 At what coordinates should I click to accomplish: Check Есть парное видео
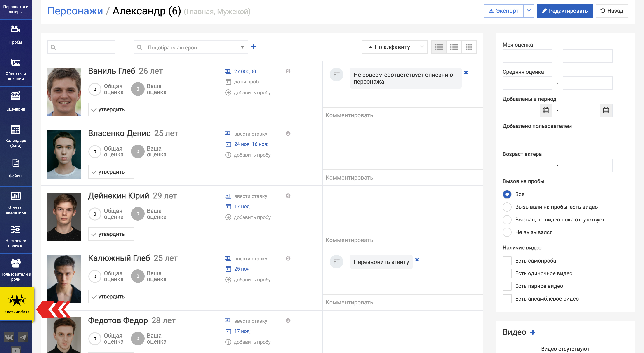tap(507, 286)
